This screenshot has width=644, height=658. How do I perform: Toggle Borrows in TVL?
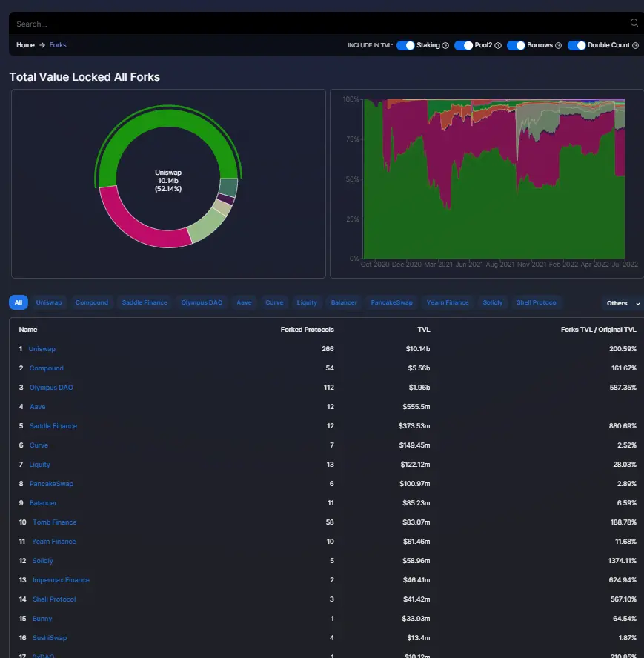(x=516, y=45)
